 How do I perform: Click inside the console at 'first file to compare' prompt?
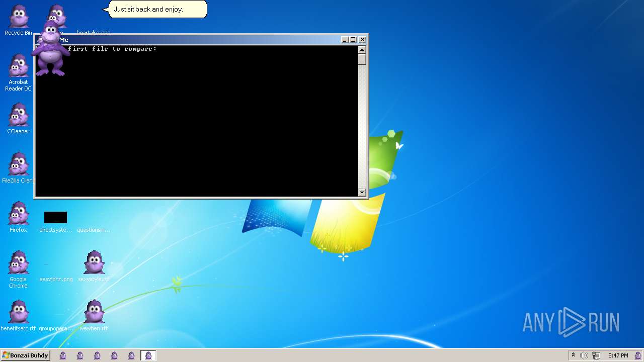(x=112, y=49)
